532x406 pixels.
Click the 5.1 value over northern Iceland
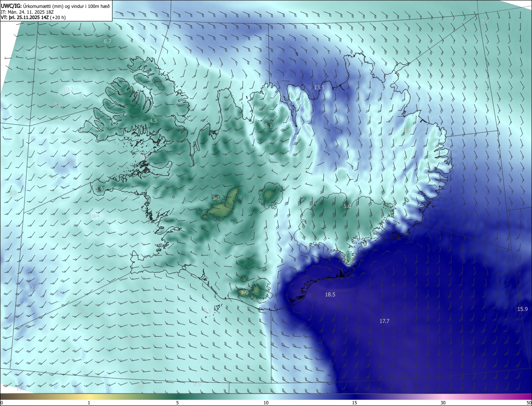(268, 125)
